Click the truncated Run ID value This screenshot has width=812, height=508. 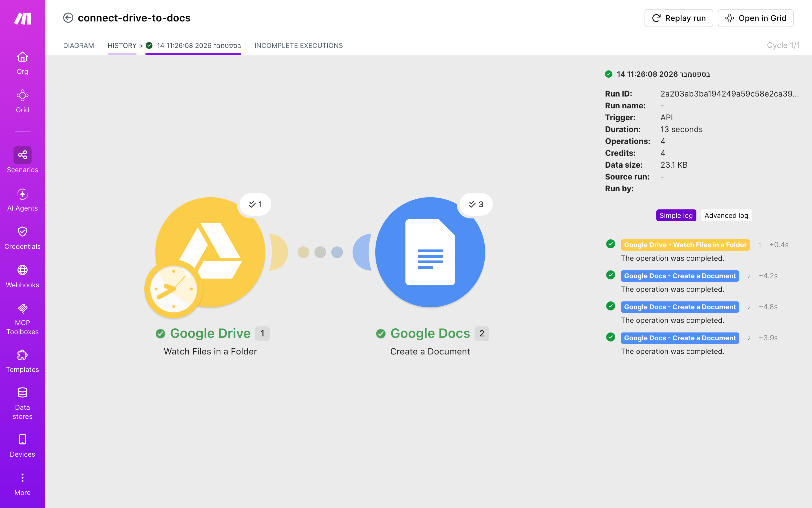(x=729, y=94)
